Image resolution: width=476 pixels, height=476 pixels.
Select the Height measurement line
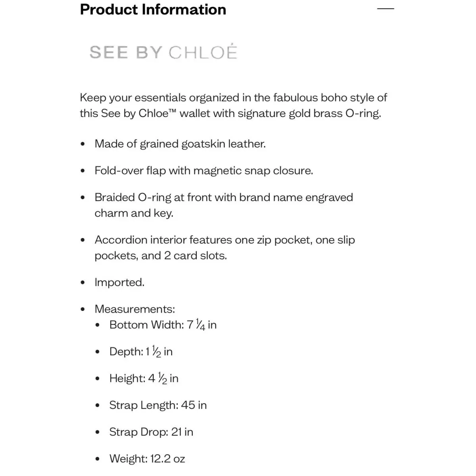pyautogui.click(x=144, y=378)
